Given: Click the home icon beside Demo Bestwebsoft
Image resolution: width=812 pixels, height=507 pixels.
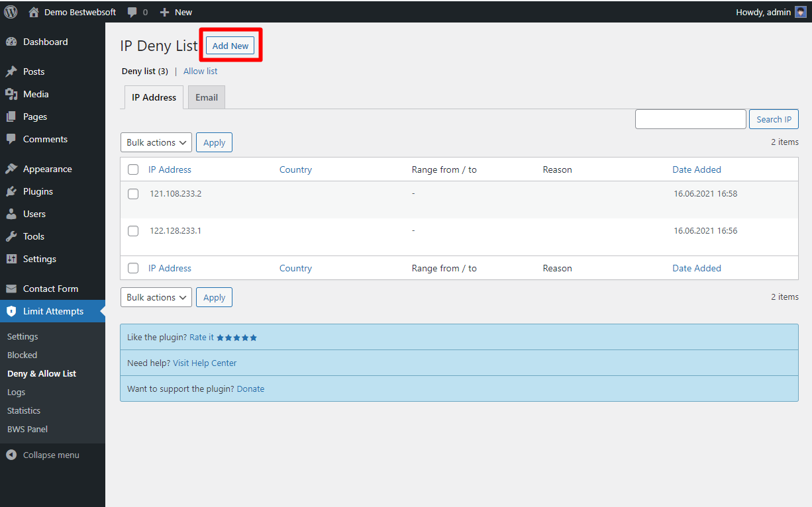Looking at the screenshot, I should point(34,12).
